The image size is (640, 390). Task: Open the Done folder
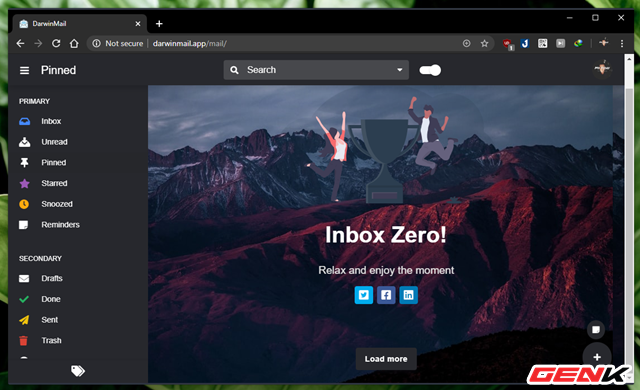point(51,299)
